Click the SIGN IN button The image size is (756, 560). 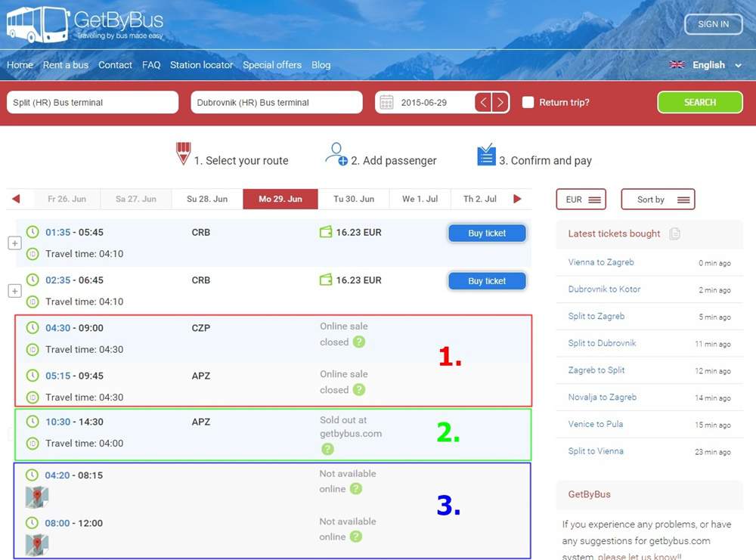point(713,24)
